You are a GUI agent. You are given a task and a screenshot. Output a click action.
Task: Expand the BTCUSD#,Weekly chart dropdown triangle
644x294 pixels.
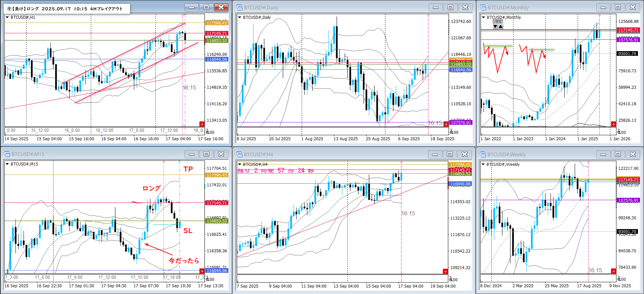pos(483,164)
